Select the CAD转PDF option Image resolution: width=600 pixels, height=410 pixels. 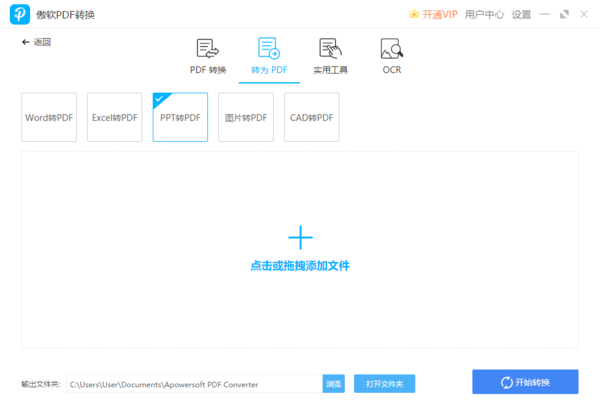pyautogui.click(x=311, y=117)
